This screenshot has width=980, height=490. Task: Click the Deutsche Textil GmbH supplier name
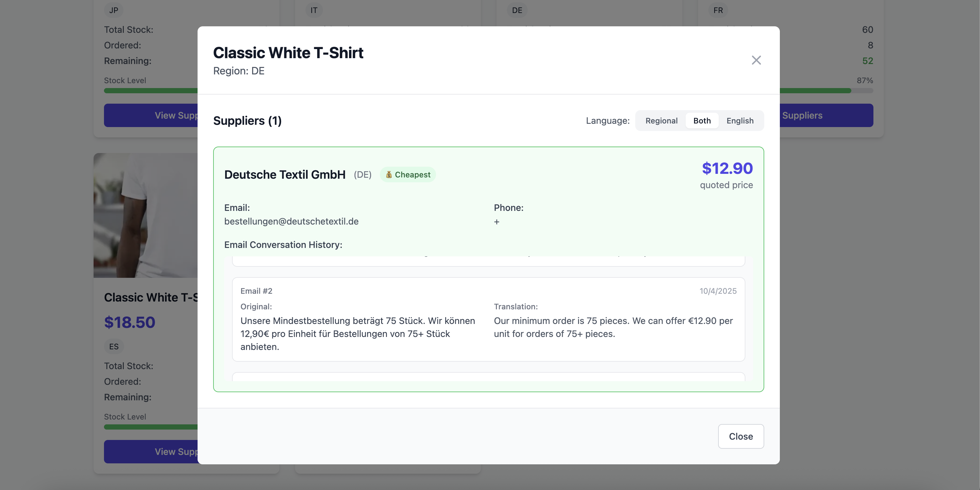pos(285,174)
